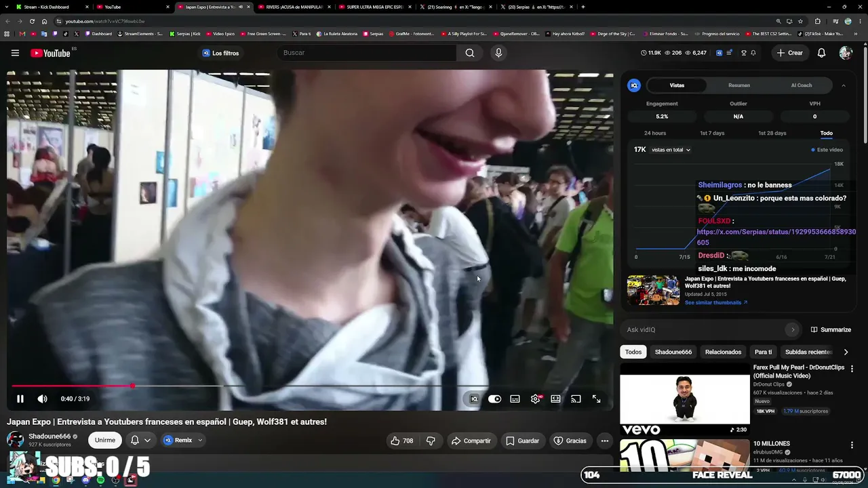868x488 pixels.
Task: Switch to the Resumen tab
Action: pos(739,85)
